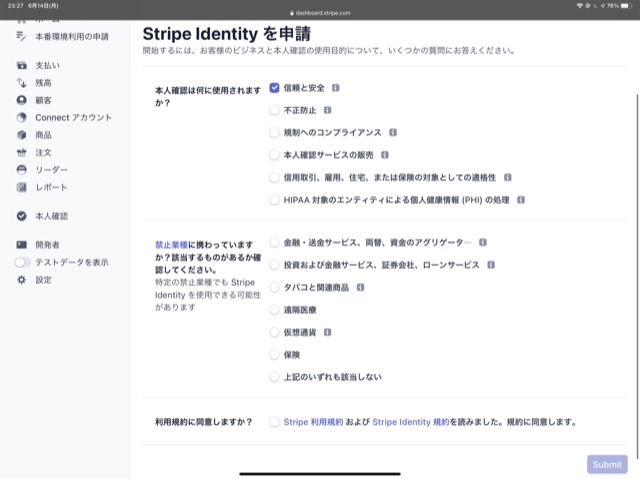Click the 設定 gear icon

click(x=21, y=280)
